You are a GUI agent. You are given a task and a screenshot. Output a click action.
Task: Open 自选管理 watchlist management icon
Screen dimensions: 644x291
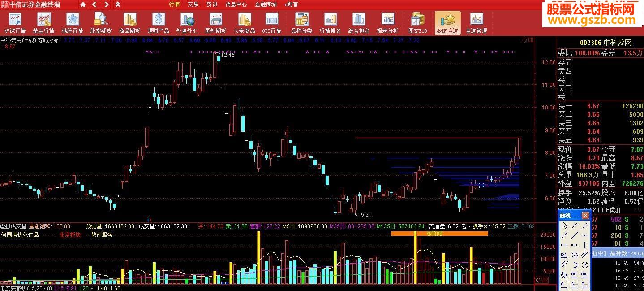pos(476,22)
